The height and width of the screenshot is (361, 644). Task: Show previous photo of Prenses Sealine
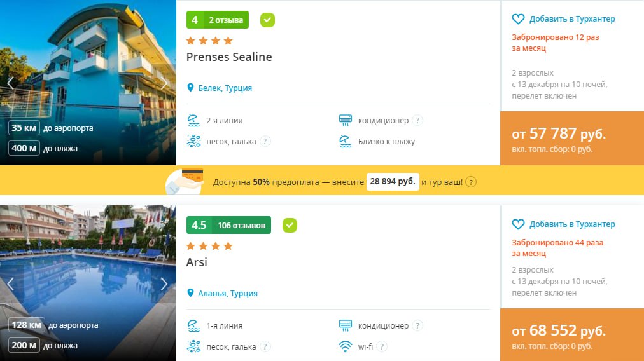coord(10,83)
